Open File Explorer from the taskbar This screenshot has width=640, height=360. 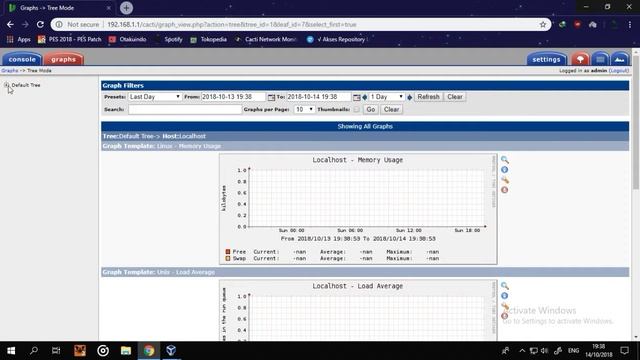coord(126,351)
